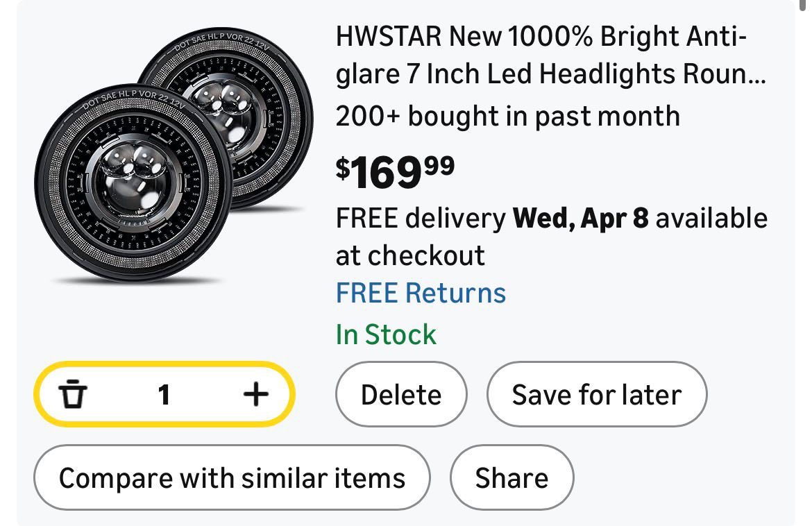Select the quantity number 1

[x=164, y=395]
